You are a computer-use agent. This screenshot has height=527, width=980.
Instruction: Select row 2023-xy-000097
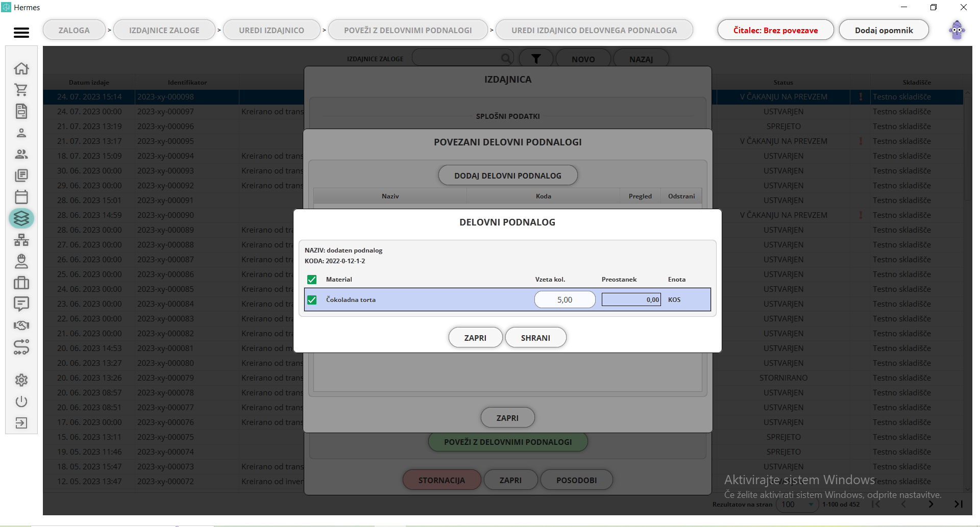174,111
